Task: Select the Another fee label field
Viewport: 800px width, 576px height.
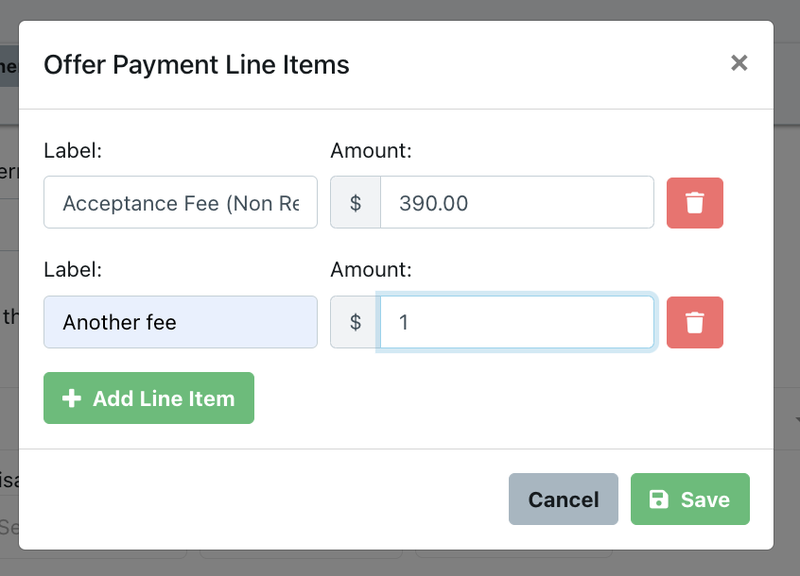Action: click(x=180, y=322)
